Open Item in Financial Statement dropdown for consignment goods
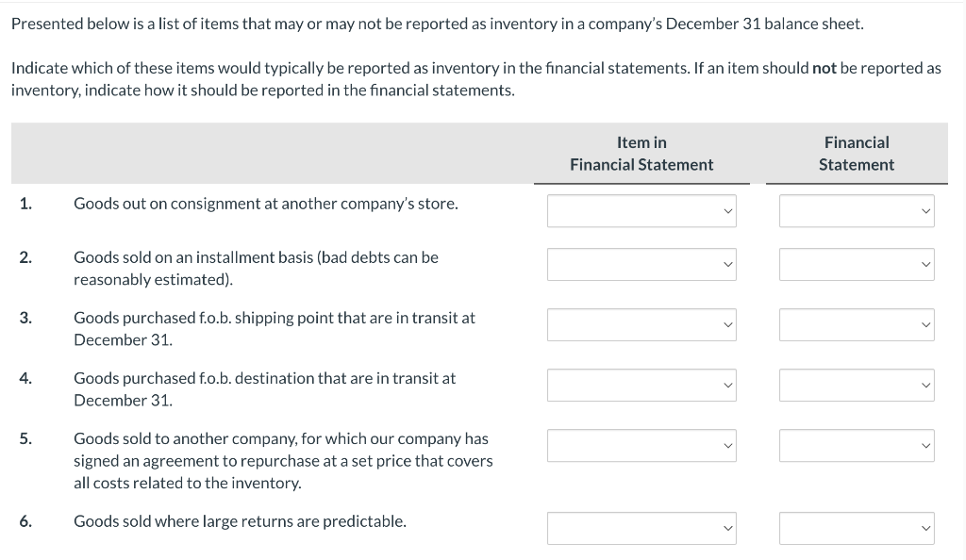966x560 pixels. coord(641,211)
